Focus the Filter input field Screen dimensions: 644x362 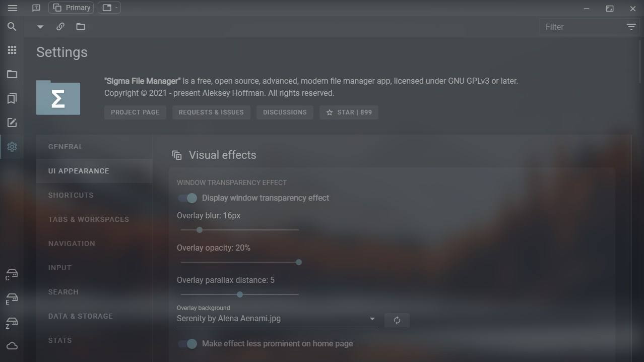[582, 27]
